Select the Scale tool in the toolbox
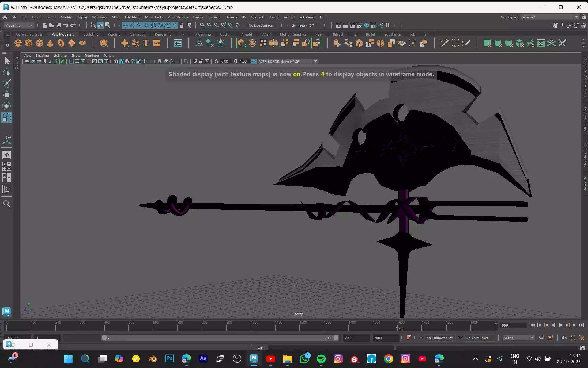The height and width of the screenshot is (368, 588). (7, 117)
